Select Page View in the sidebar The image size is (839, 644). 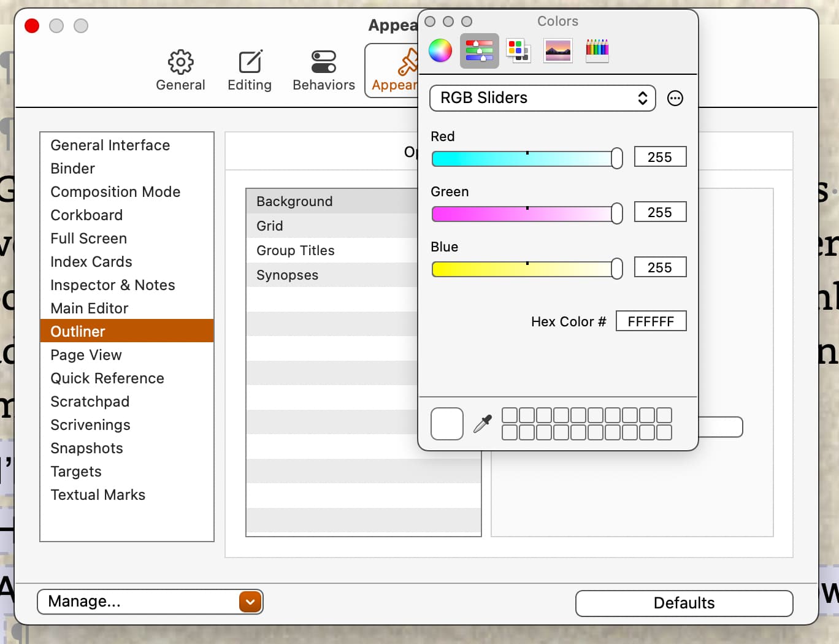(127, 355)
